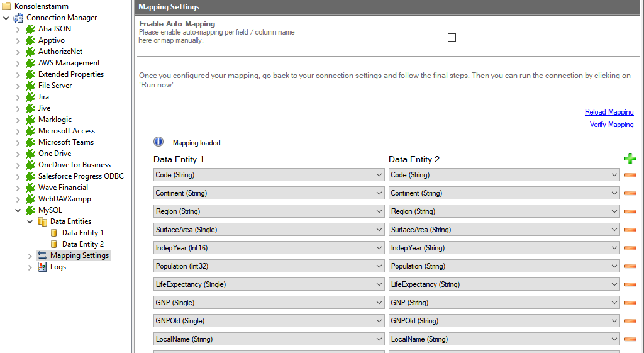Image resolution: width=644 pixels, height=353 pixels.
Task: Delete the Population mapping row via minus icon
Action: click(x=630, y=266)
